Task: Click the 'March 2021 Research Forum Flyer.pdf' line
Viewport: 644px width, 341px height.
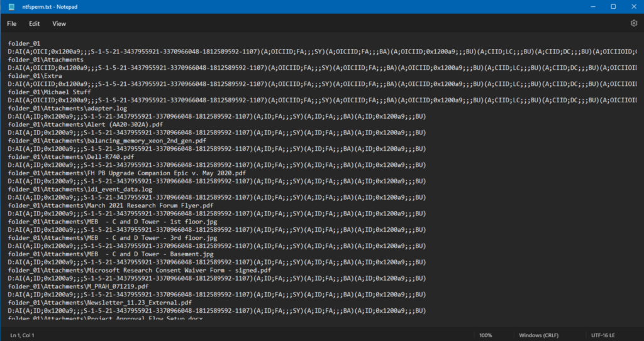Action: [x=111, y=205]
